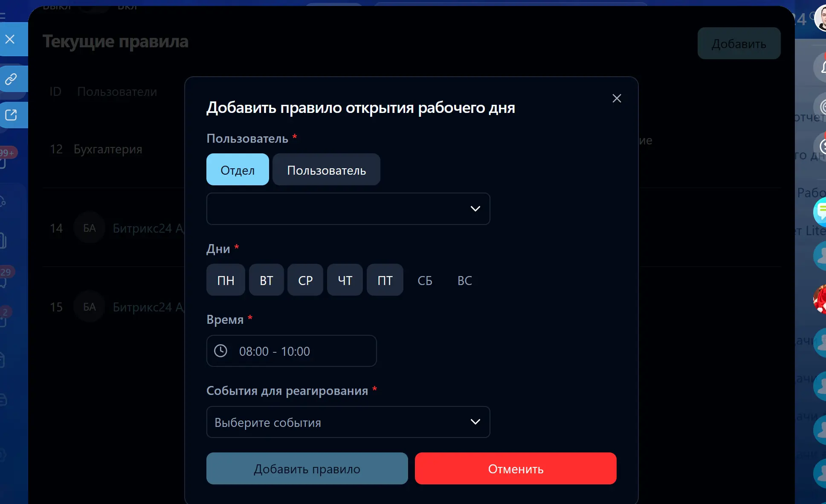Click the clock icon in time field
826x504 pixels.
220,351
